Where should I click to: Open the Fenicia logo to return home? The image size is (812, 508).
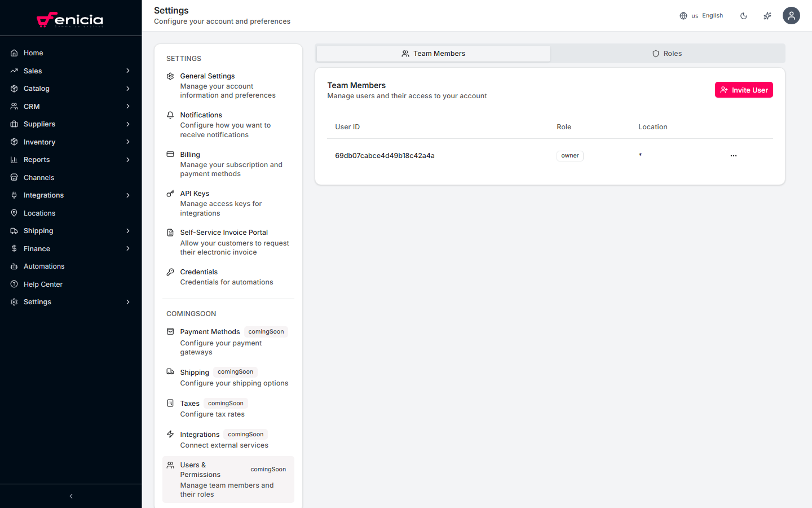point(70,19)
